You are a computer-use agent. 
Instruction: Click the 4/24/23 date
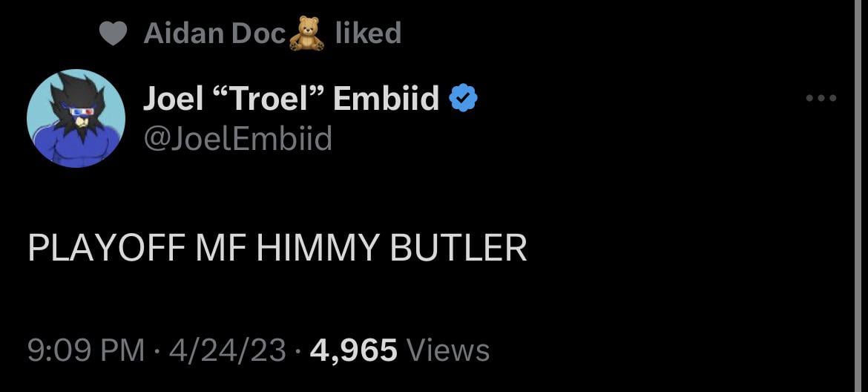(227, 350)
